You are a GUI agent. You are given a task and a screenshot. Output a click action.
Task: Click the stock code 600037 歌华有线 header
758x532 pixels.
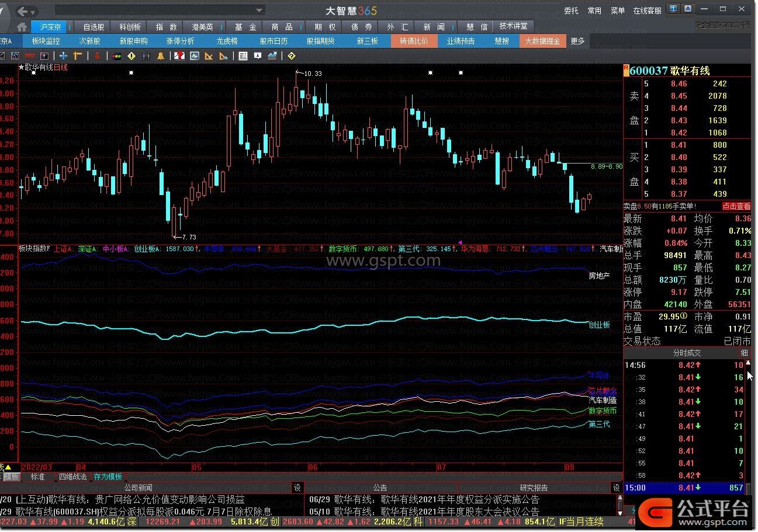tap(670, 71)
